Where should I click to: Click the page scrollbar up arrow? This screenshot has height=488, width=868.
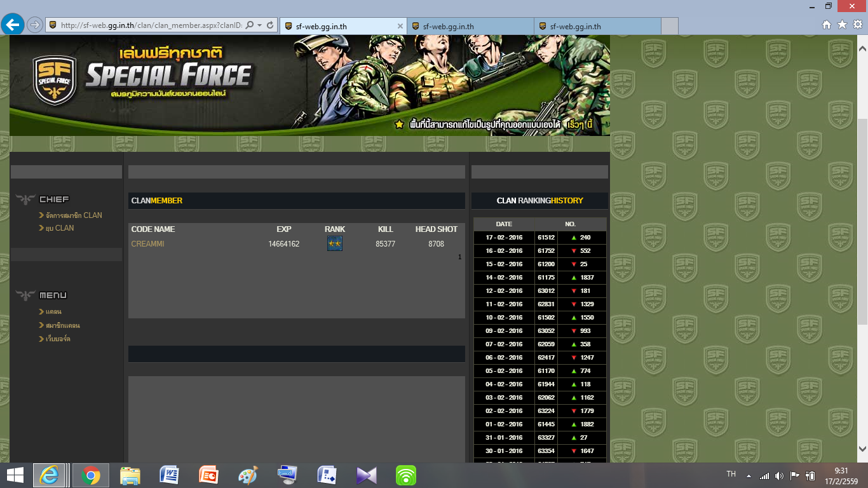click(x=862, y=48)
